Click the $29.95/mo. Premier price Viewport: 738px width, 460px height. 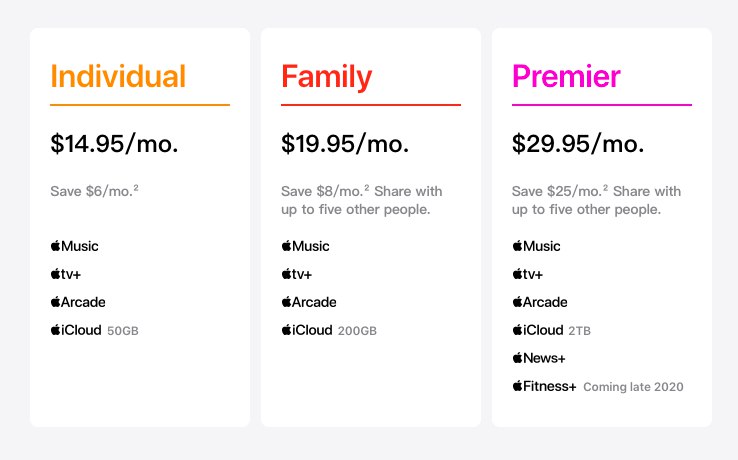pos(578,144)
